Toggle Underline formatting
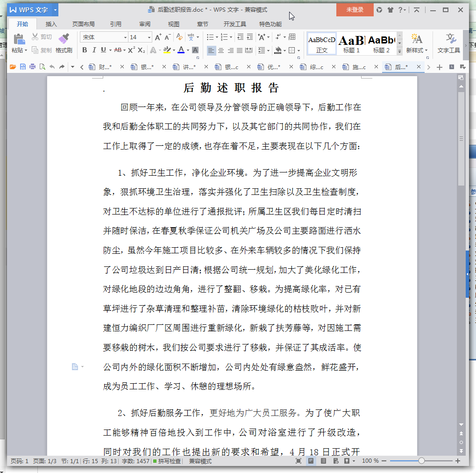This screenshot has height=473, width=476. coord(103,50)
